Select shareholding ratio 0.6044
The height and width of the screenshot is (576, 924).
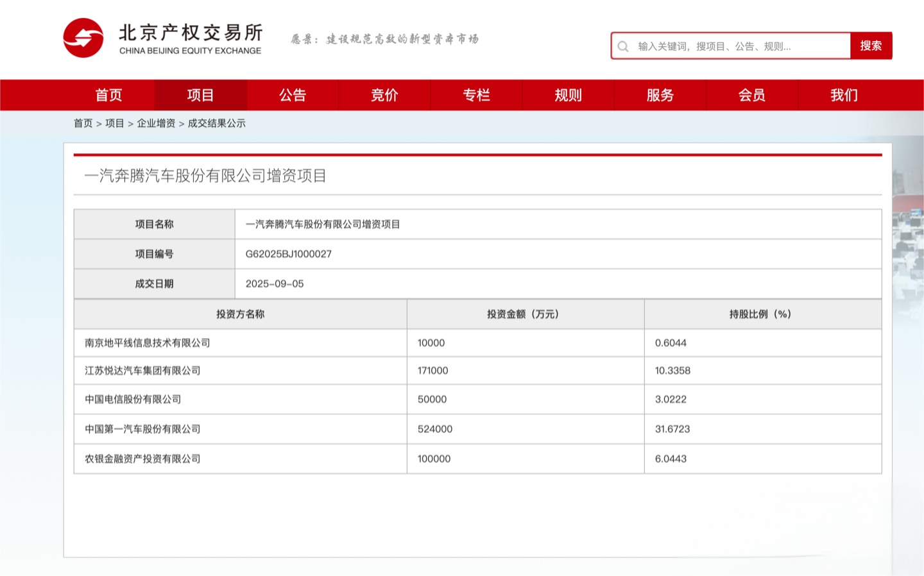(x=671, y=343)
